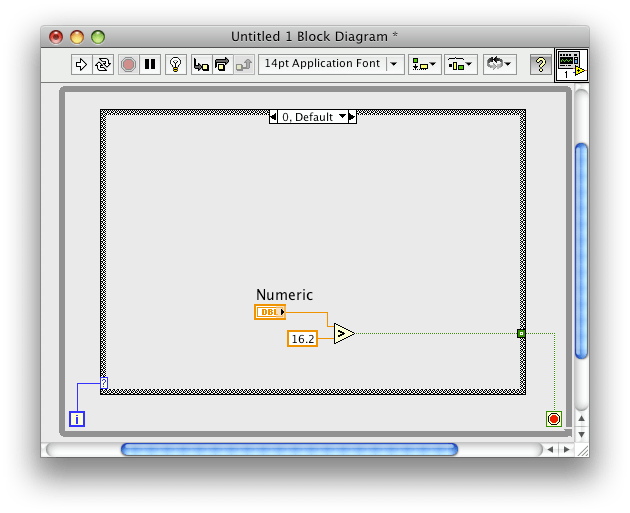Click the loop stop condition terminal
Image resolution: width=630 pixels, height=513 pixels.
[x=554, y=419]
